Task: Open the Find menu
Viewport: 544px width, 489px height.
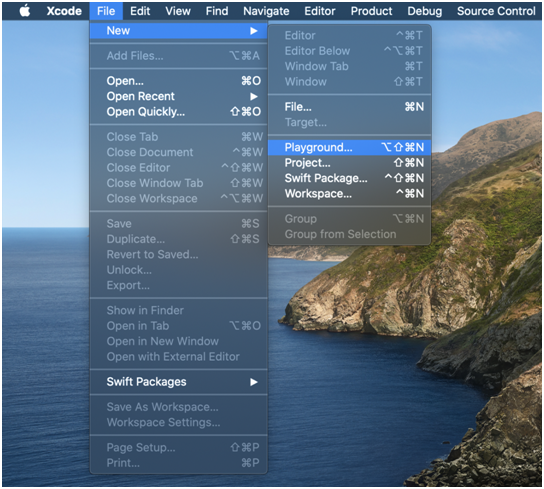Action: [x=217, y=11]
